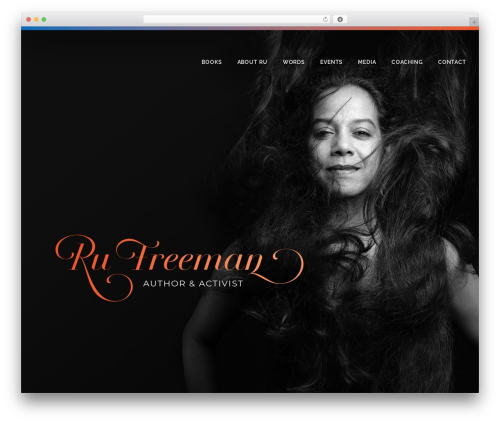This screenshot has width=500, height=423.
Task: Open the EVENTS page
Action: [x=331, y=62]
